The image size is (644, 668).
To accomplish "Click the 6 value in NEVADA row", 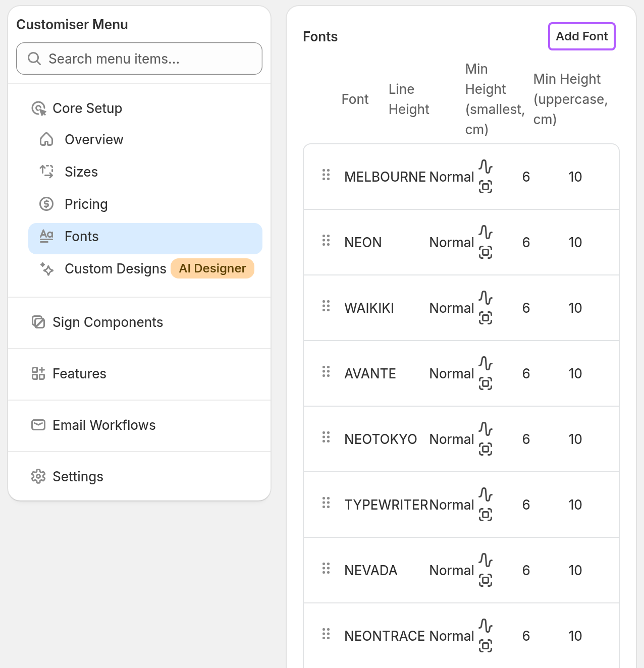I will [x=526, y=571].
